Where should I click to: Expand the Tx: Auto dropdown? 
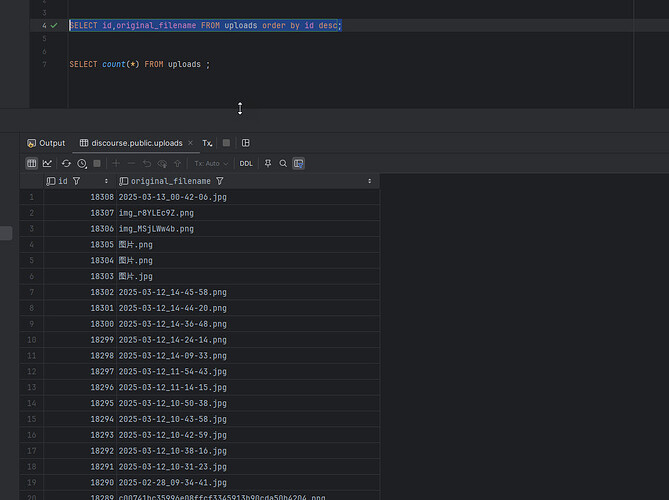point(211,163)
